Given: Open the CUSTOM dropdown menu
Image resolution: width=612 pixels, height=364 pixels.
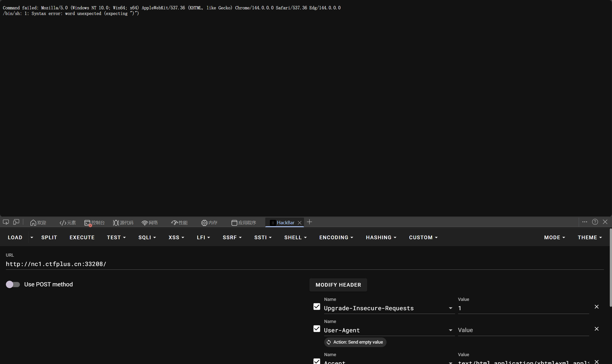Looking at the screenshot, I should [x=423, y=238].
